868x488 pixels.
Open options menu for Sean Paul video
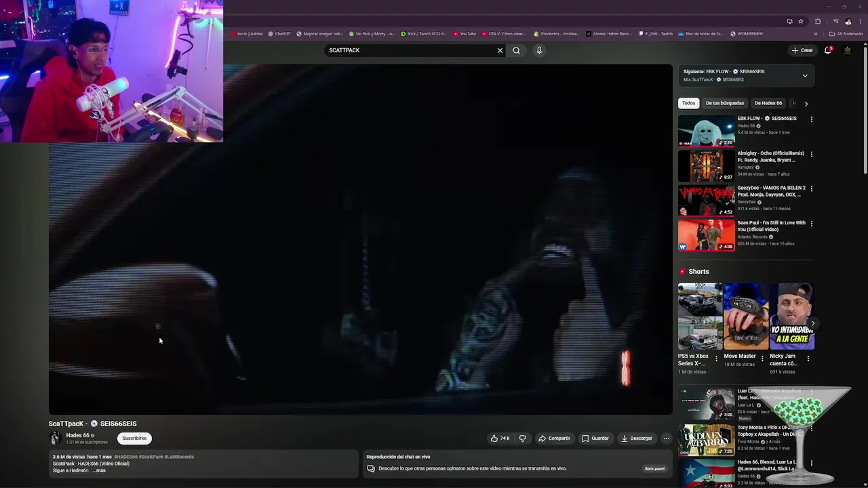coord(811,223)
